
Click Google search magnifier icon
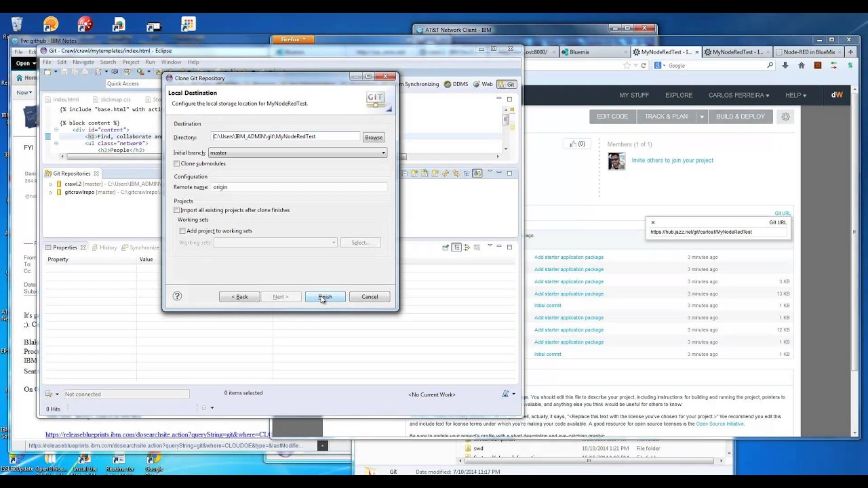click(770, 66)
